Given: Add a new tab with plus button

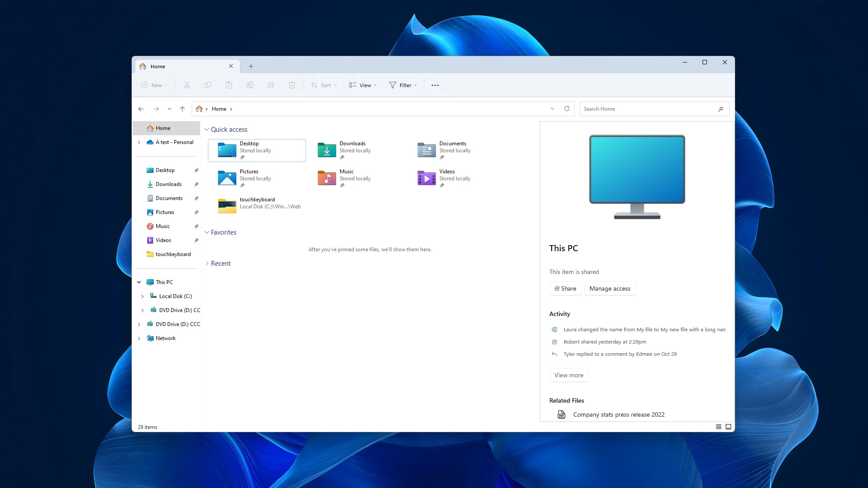Looking at the screenshot, I should [251, 67].
